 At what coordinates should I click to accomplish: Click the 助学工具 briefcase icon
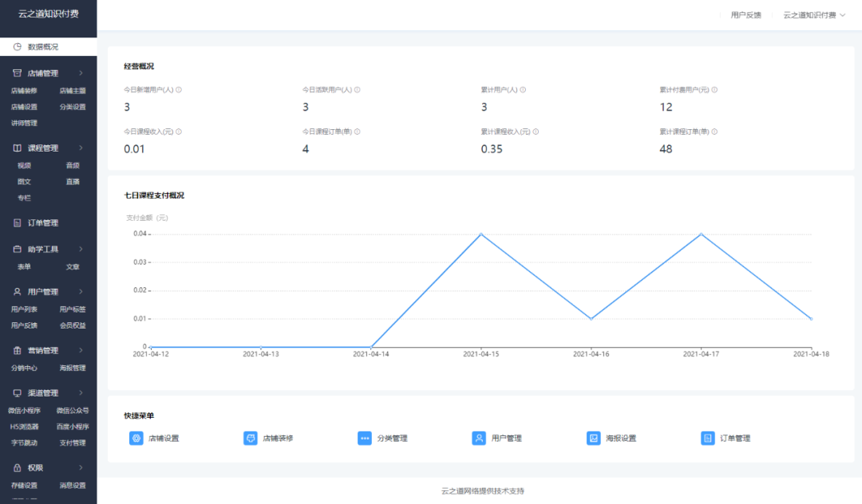tap(17, 250)
